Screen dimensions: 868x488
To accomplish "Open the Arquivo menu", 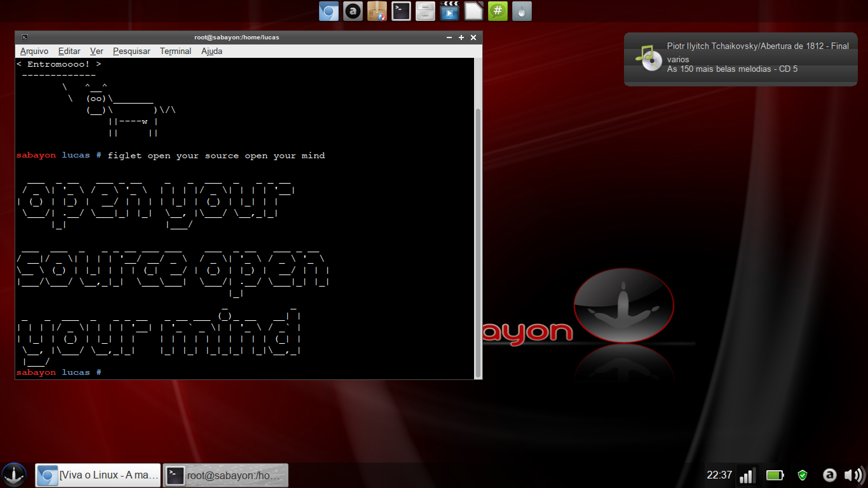I will (x=34, y=51).
